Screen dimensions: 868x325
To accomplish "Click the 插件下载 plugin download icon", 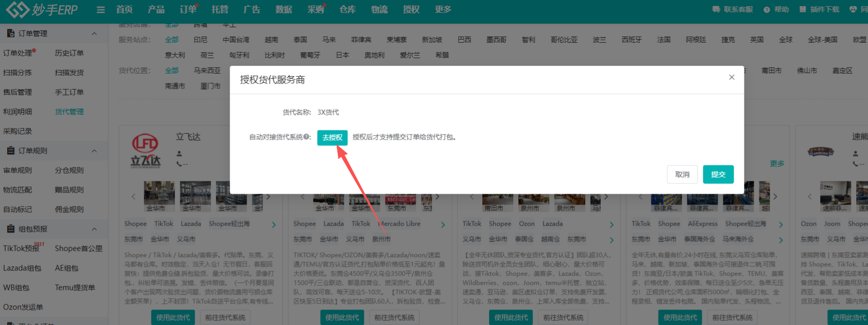I will tap(803, 9).
